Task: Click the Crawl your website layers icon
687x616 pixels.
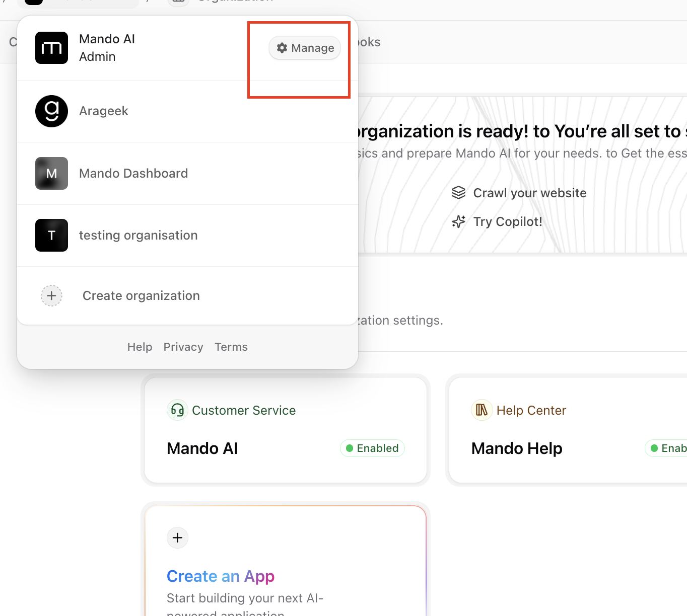Action: tap(458, 193)
